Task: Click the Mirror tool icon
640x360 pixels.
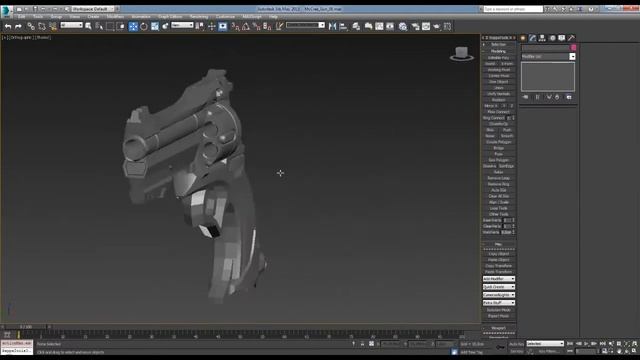Action: [x=333, y=27]
